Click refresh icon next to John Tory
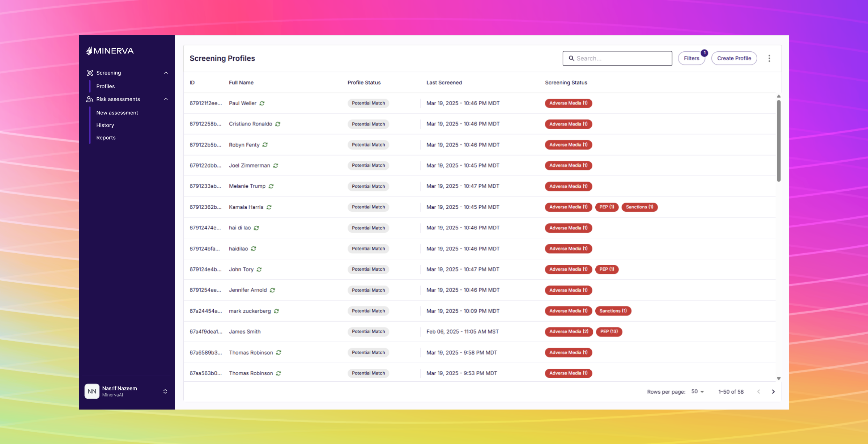Image resolution: width=868 pixels, height=445 pixels. coord(259,270)
